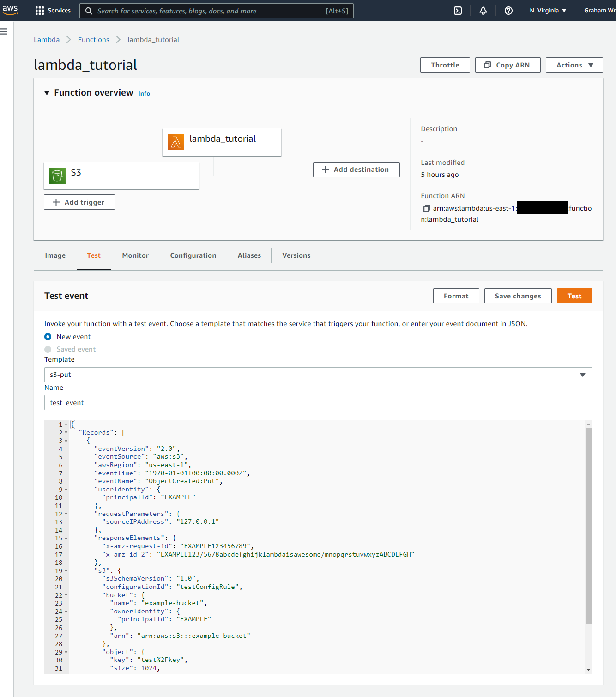Open the Actions dropdown menu
This screenshot has height=697, width=616.
click(574, 65)
